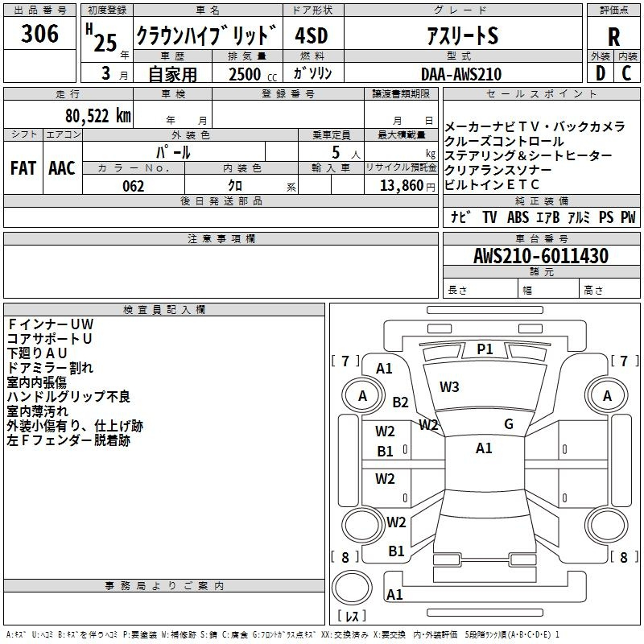Select the 後日発送部品 section header

tap(221, 200)
